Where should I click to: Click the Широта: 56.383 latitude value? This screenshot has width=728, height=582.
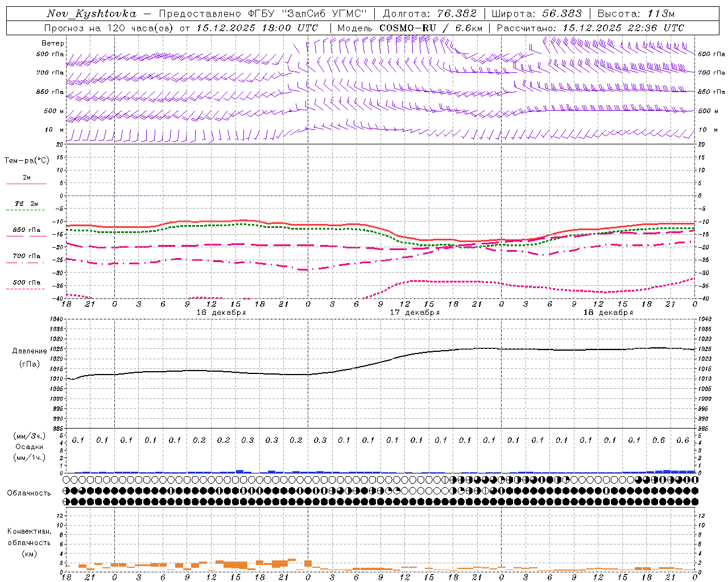point(536,14)
